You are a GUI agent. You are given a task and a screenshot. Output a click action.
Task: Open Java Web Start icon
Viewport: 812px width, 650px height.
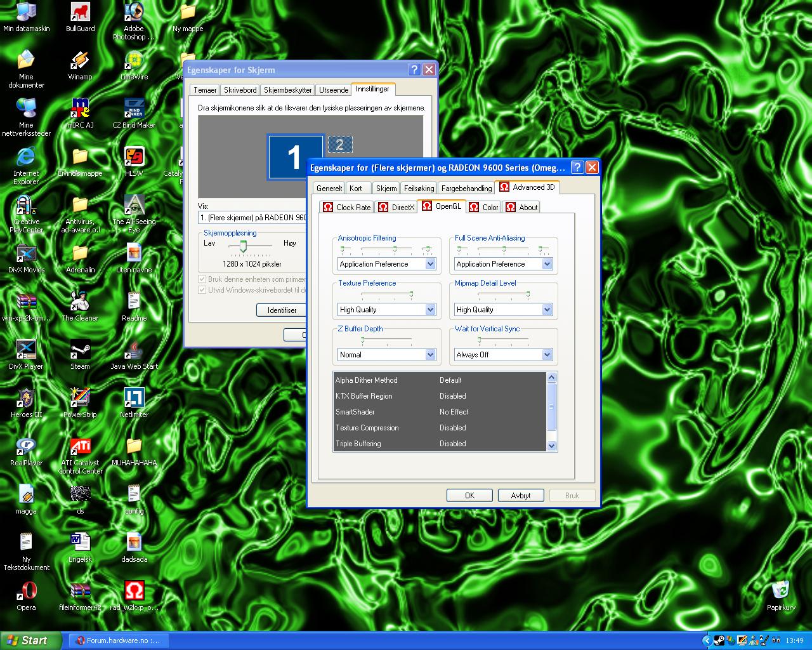tap(134, 355)
